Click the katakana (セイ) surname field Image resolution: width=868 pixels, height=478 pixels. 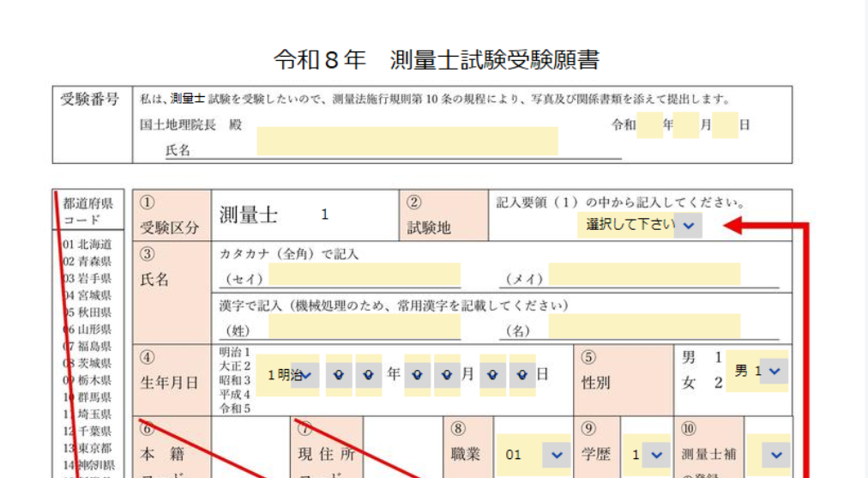coord(364,276)
